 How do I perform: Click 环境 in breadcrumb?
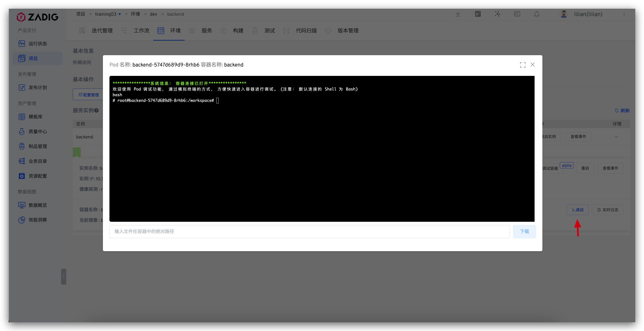[135, 14]
